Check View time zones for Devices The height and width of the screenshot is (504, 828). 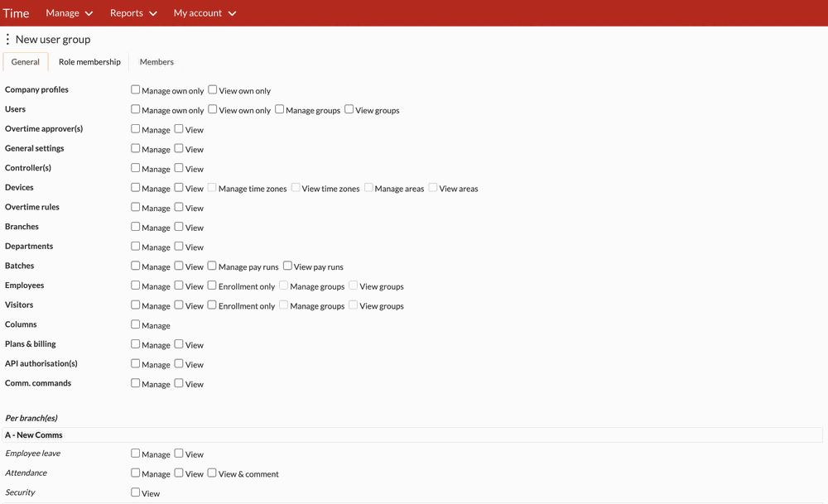296,187
